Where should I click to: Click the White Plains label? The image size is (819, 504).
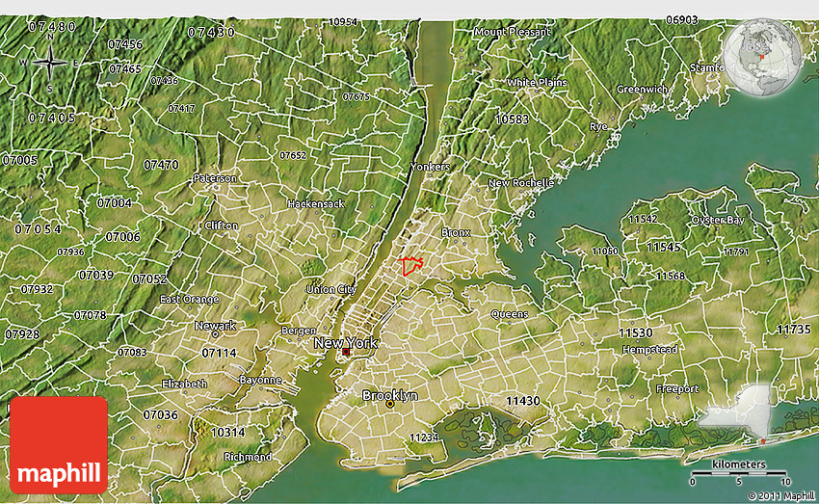tap(537, 83)
